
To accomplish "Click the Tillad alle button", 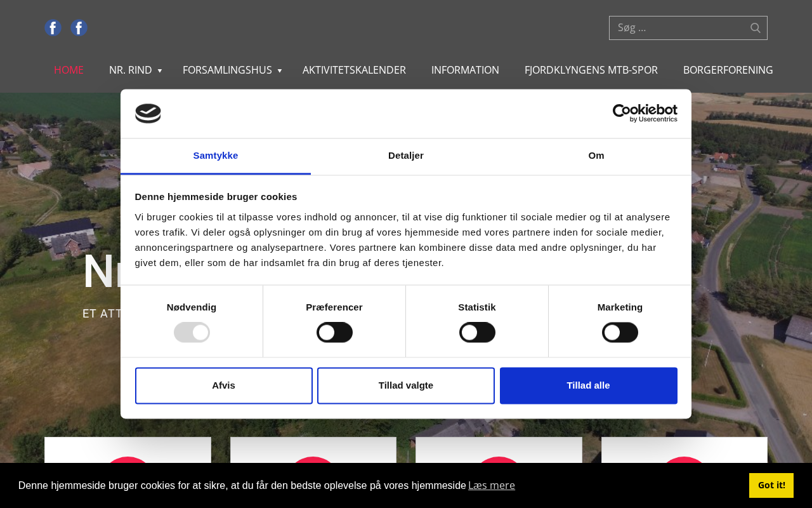I will [x=588, y=385].
